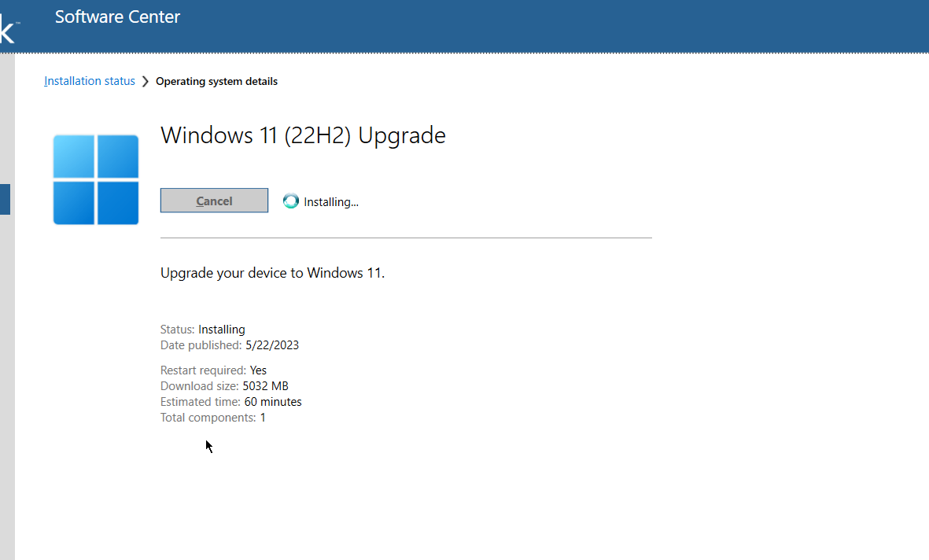Select the Operating system details breadcrumb item

pyautogui.click(x=216, y=80)
